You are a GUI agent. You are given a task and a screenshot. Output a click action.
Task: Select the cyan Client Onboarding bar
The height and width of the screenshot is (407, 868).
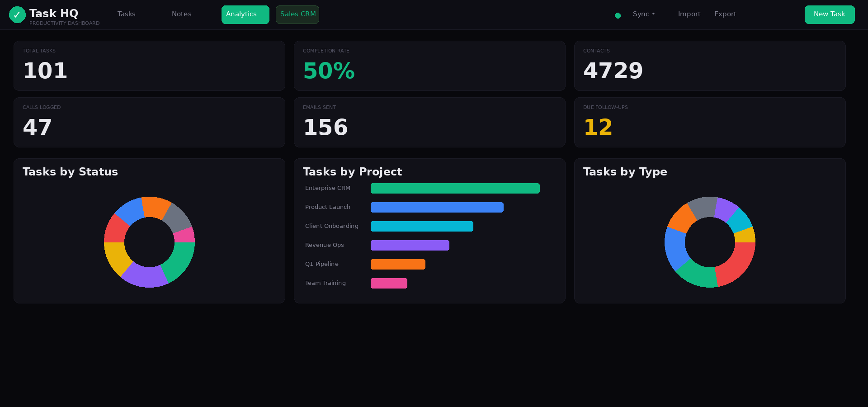421,226
